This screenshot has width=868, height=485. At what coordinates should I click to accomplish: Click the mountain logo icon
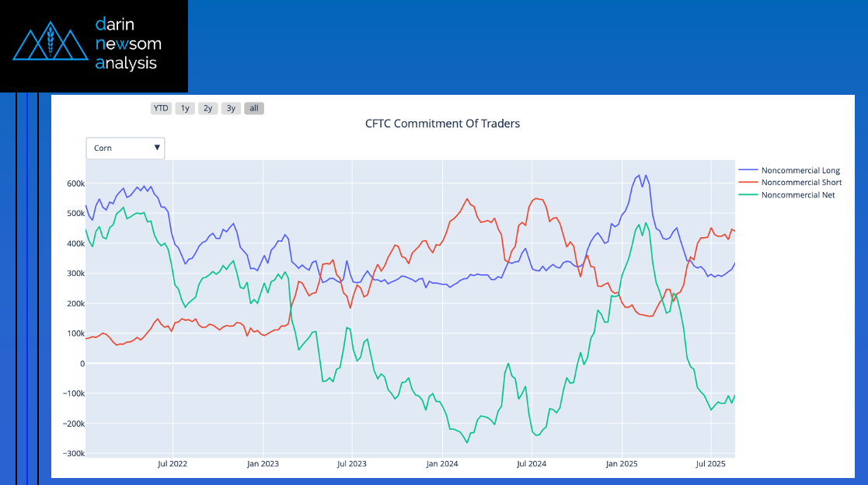(x=51, y=44)
